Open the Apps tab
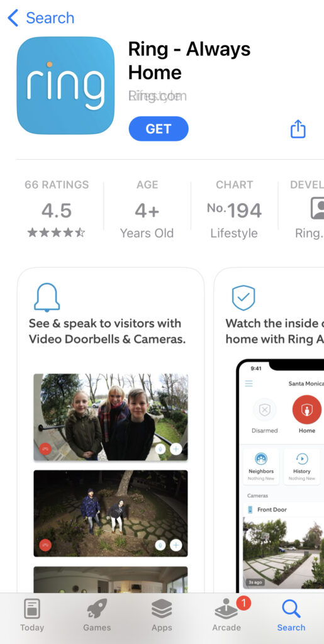324x644 pixels. [162, 615]
